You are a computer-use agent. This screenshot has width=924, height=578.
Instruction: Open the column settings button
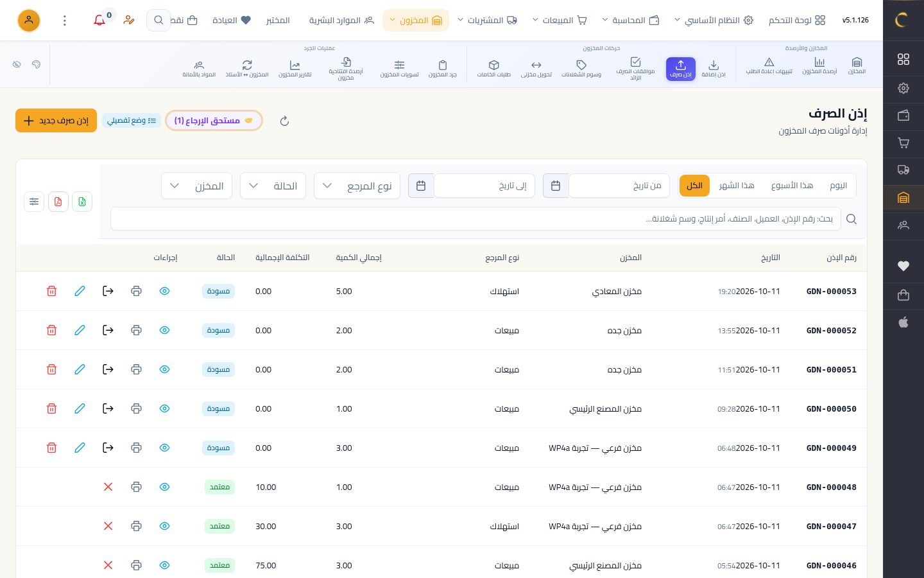click(34, 202)
